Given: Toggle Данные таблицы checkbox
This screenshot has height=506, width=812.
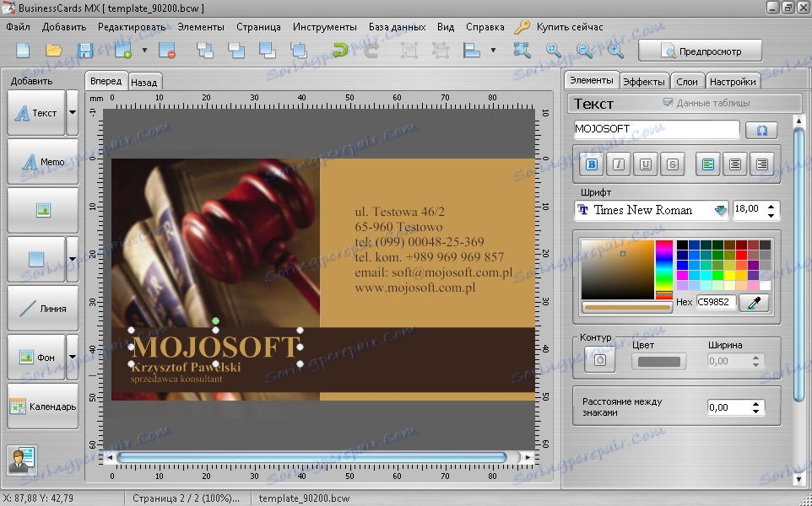Looking at the screenshot, I should click(668, 103).
